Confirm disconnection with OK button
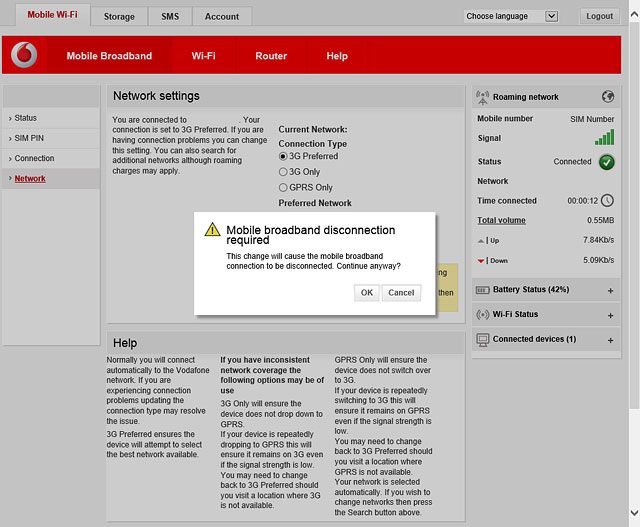 point(367,293)
